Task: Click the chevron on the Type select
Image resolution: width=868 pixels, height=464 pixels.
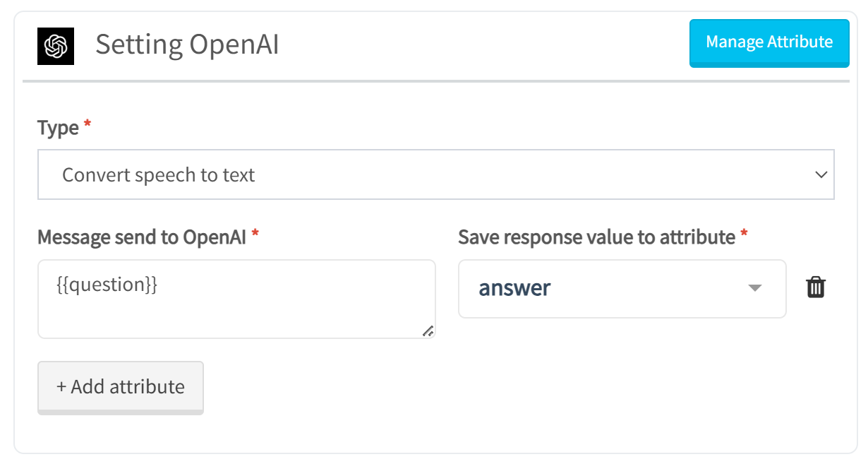Action: 821,174
